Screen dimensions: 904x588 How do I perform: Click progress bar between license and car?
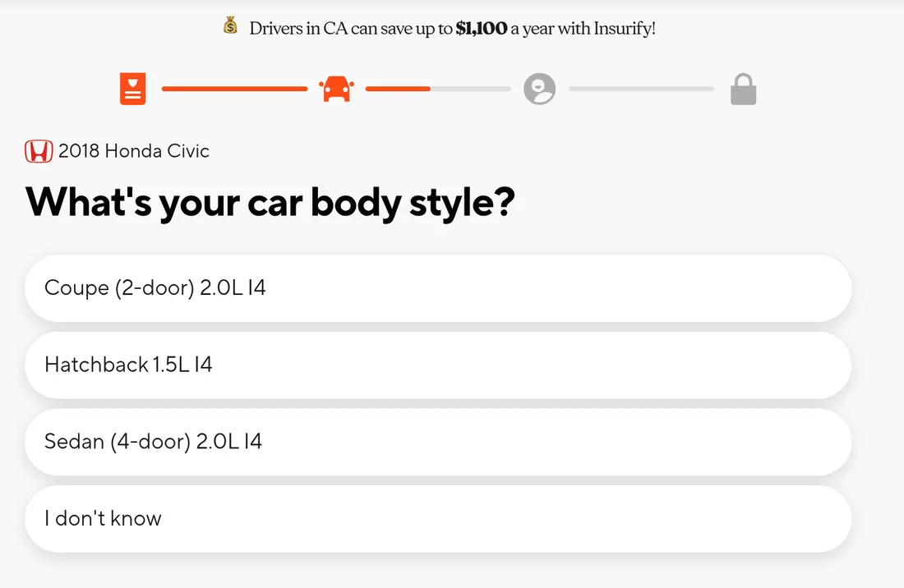tap(235, 89)
